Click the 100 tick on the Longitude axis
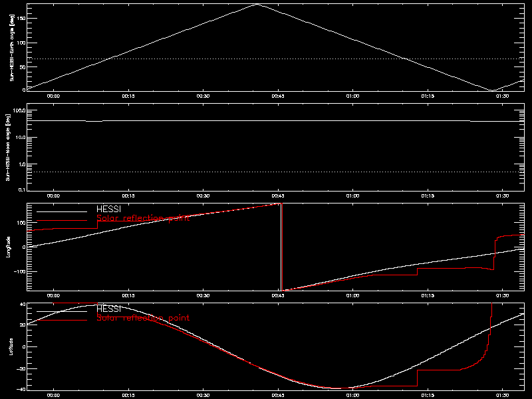The image size is (532, 399). coord(21,223)
